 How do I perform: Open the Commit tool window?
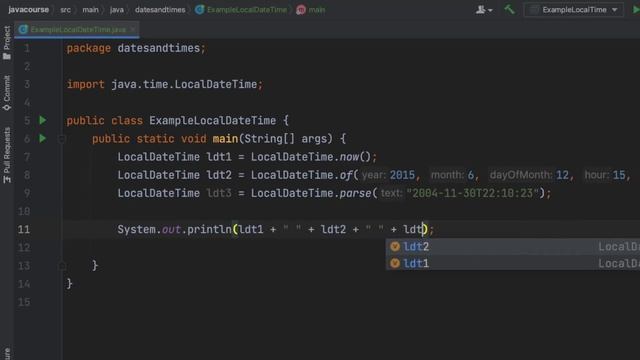click(7, 93)
